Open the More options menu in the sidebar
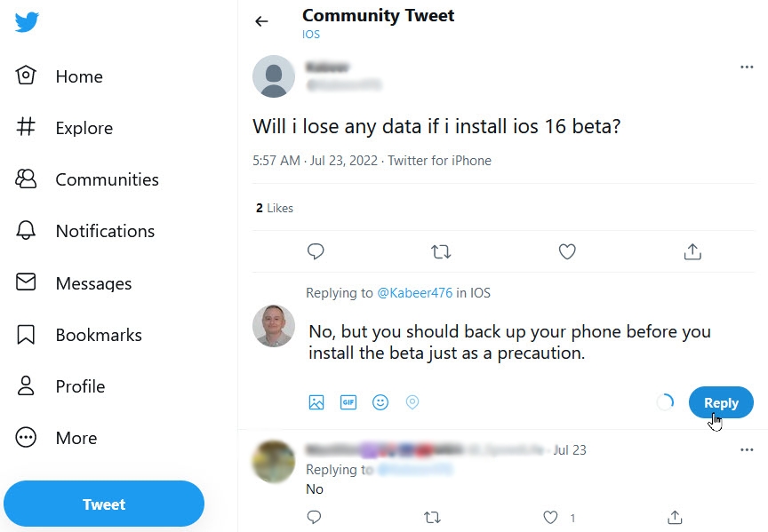 tap(76, 438)
